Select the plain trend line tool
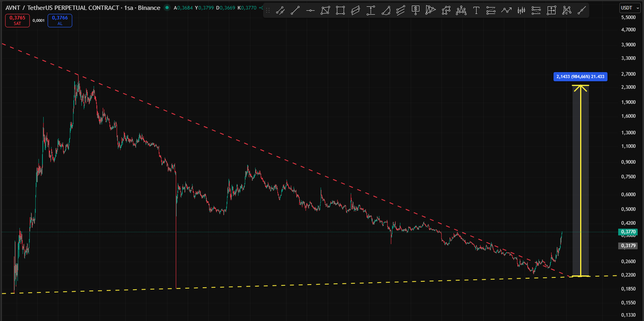Image resolution: width=644 pixels, height=321 pixels. (x=295, y=10)
